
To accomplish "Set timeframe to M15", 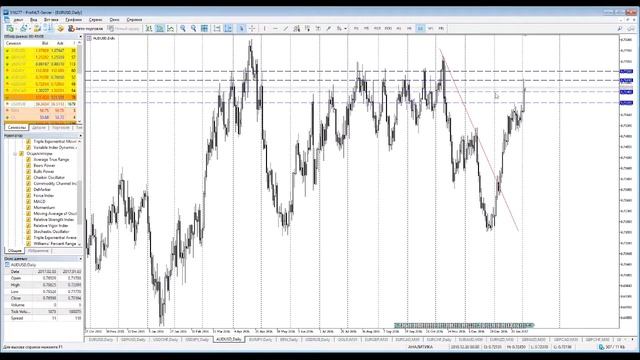I will (377, 28).
